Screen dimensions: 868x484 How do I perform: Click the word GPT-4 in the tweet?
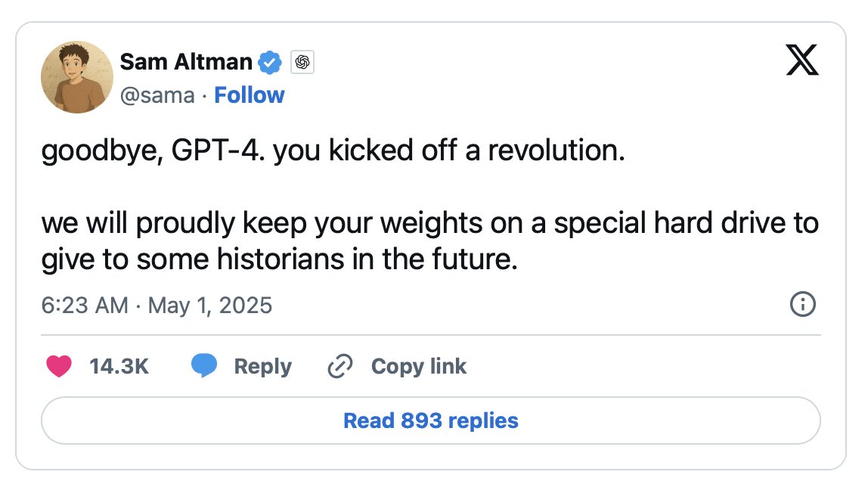click(219, 152)
